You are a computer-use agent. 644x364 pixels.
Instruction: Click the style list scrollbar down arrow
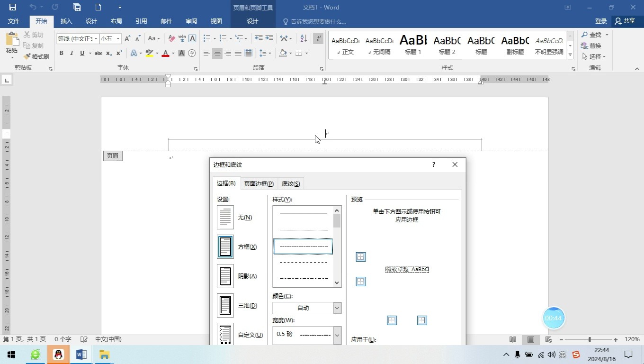click(x=337, y=283)
